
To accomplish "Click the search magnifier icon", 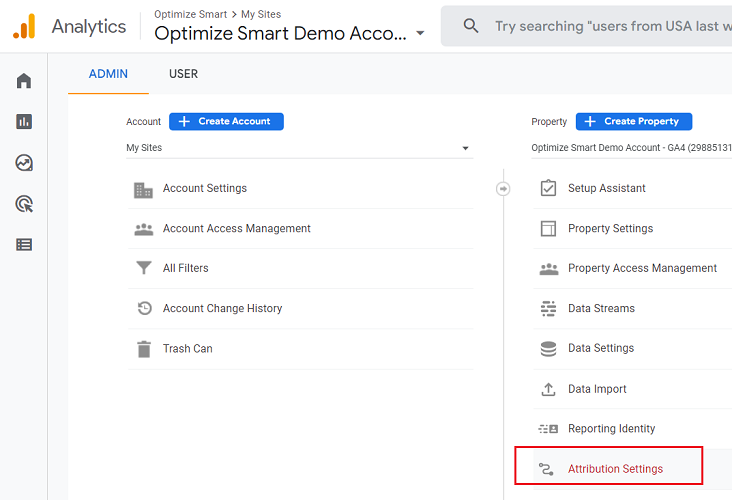I will (x=471, y=26).
